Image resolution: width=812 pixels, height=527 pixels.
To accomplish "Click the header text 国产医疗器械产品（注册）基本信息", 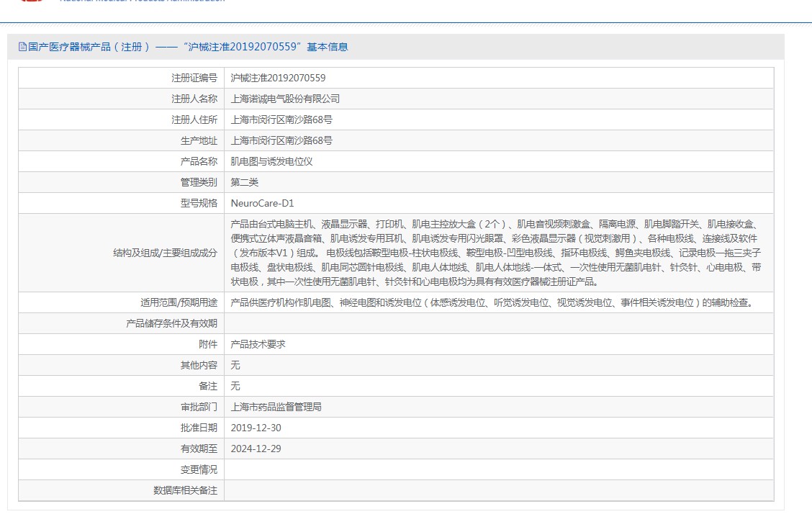I will 188,47.
